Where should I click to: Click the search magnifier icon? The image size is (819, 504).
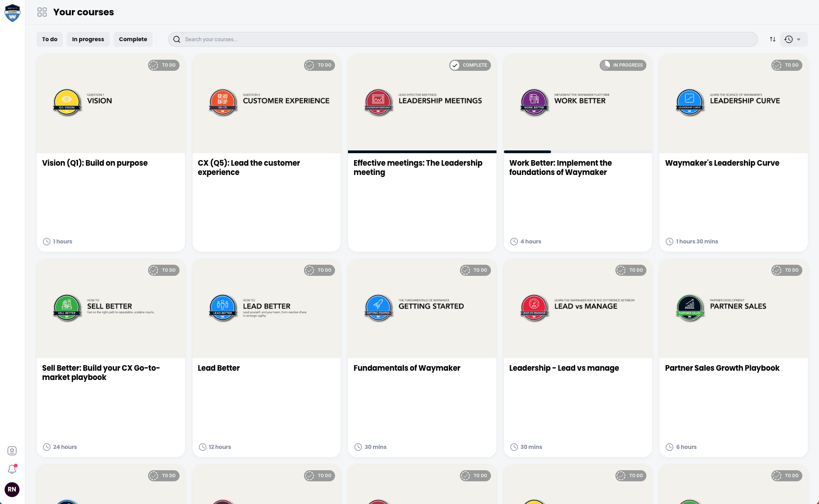pyautogui.click(x=177, y=39)
